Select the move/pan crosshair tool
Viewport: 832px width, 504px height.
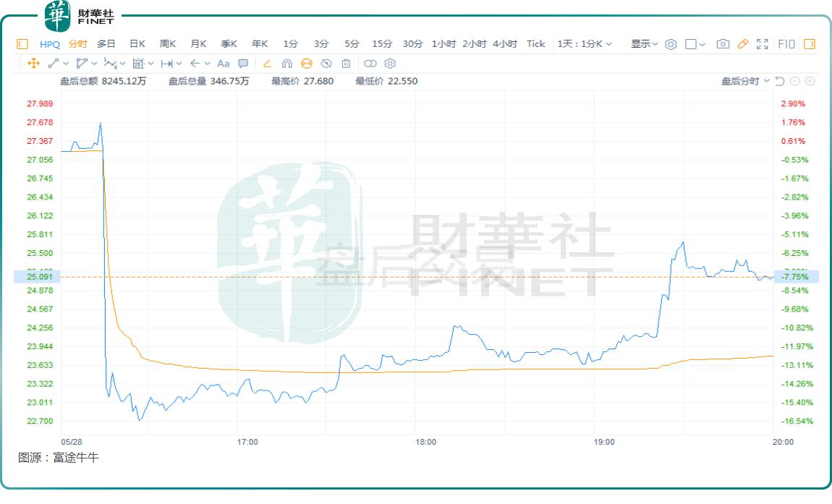tap(33, 64)
